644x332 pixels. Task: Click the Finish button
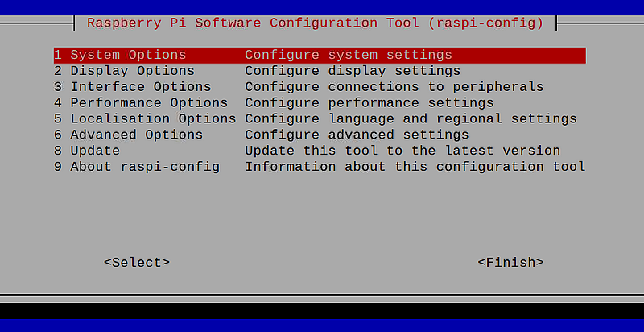pyautogui.click(x=511, y=263)
